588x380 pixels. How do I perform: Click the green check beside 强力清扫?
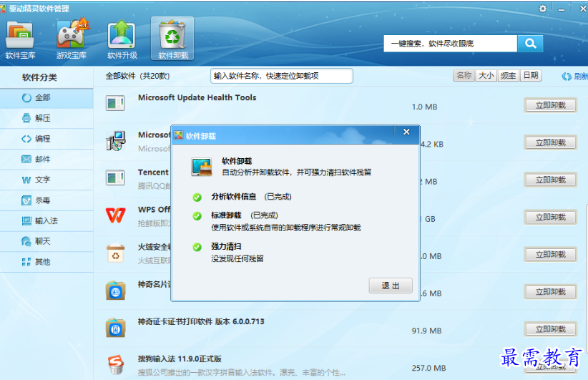coord(197,247)
